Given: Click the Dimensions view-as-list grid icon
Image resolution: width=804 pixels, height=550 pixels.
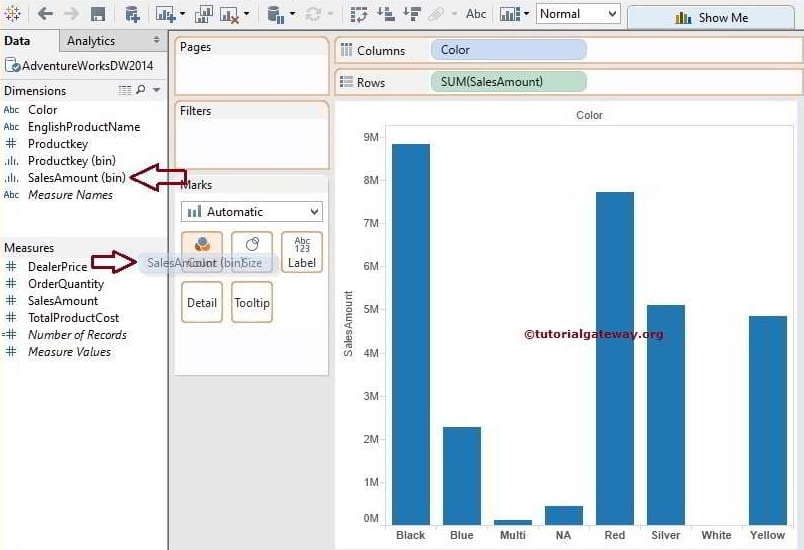Looking at the screenshot, I should click(x=125, y=90).
